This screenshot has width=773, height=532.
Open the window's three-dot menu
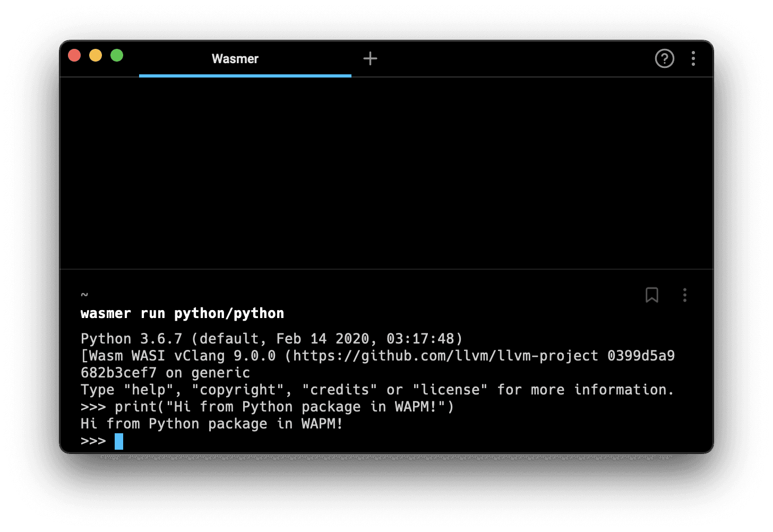(693, 58)
